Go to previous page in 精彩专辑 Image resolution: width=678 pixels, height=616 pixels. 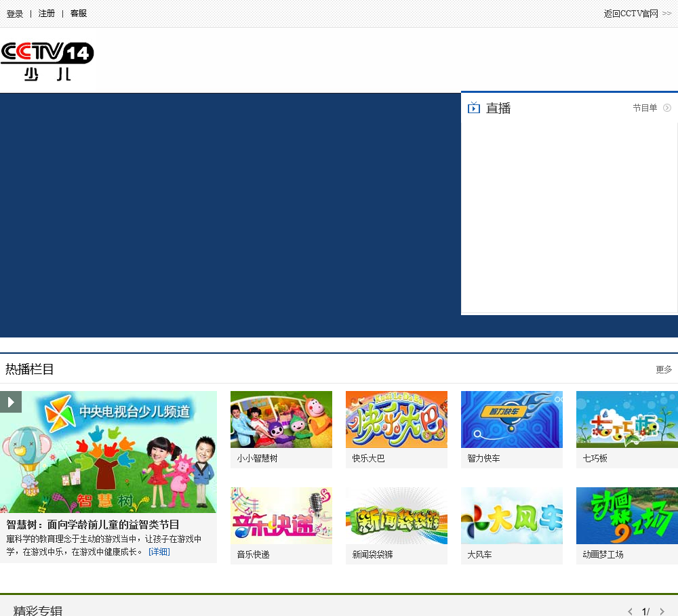pos(630,611)
